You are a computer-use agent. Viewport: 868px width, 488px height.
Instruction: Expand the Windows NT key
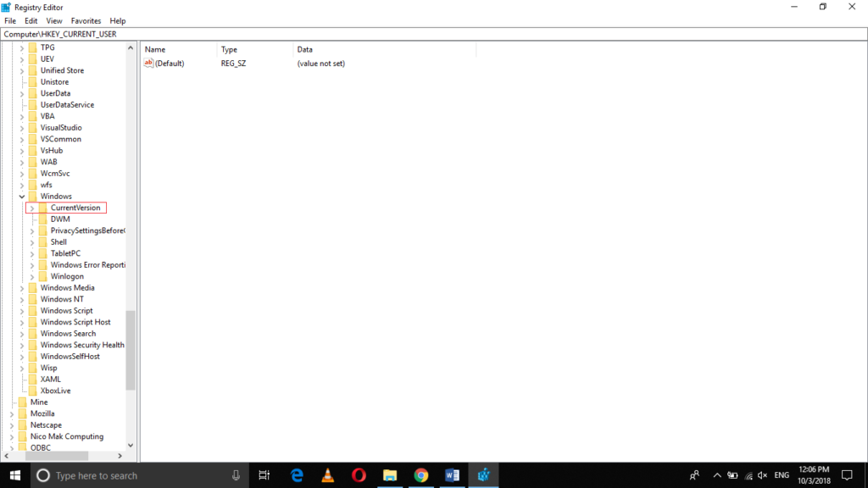coord(21,298)
